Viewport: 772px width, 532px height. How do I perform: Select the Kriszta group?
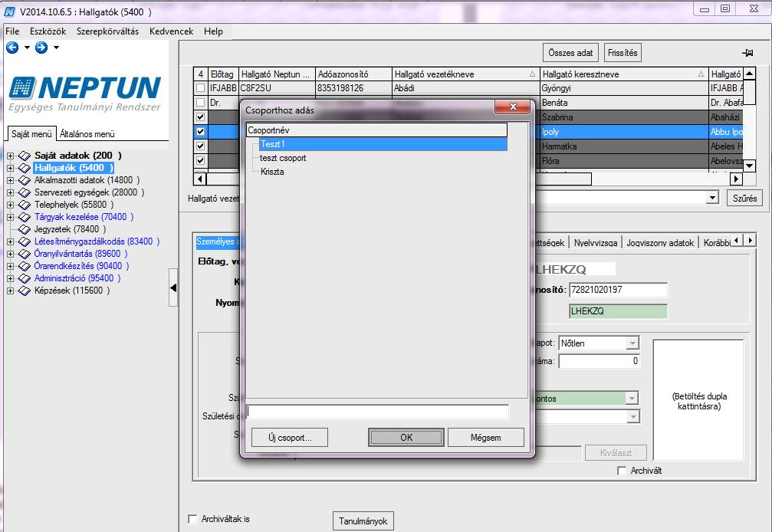pyautogui.click(x=272, y=172)
